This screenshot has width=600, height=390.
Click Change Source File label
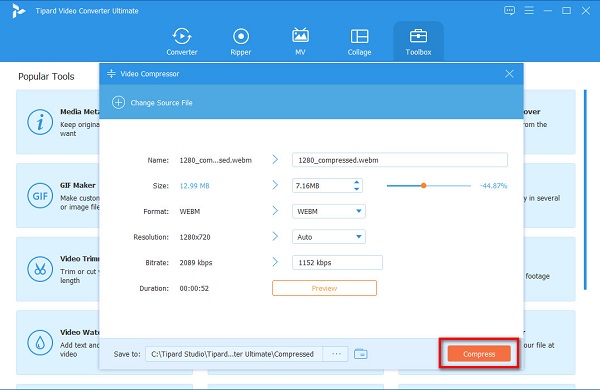tap(161, 103)
